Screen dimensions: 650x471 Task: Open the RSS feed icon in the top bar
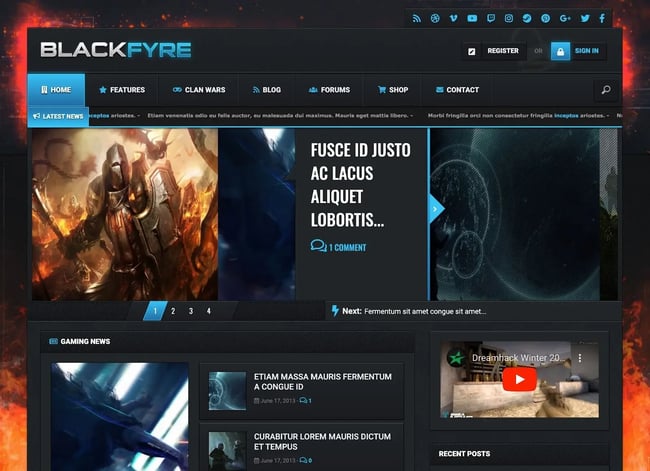coord(417,18)
